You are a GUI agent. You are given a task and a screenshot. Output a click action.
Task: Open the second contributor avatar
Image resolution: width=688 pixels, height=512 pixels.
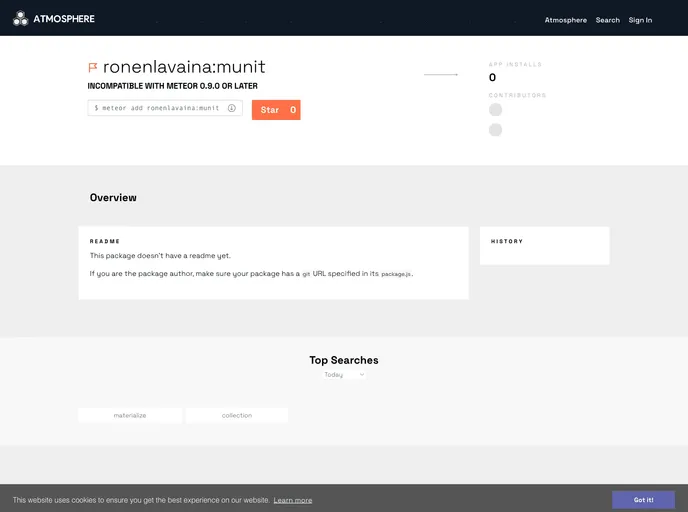(495, 130)
